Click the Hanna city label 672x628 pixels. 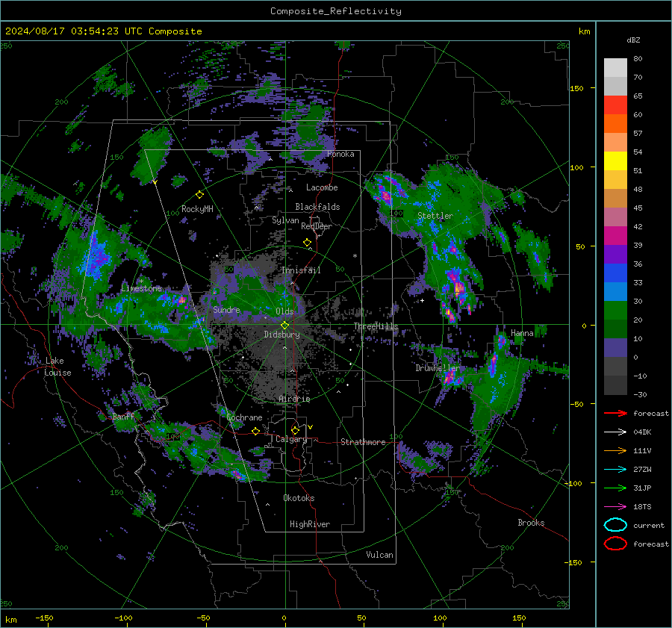pos(522,333)
